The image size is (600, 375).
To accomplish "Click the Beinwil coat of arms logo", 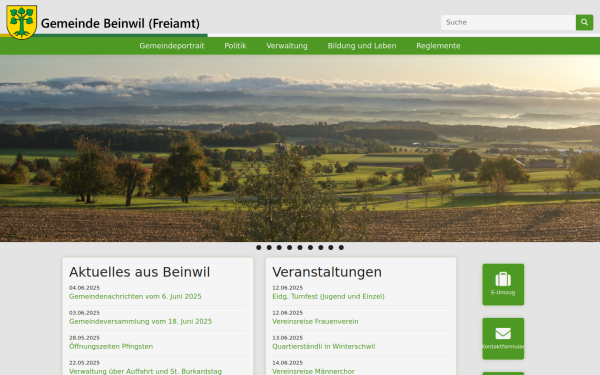I will [22, 22].
